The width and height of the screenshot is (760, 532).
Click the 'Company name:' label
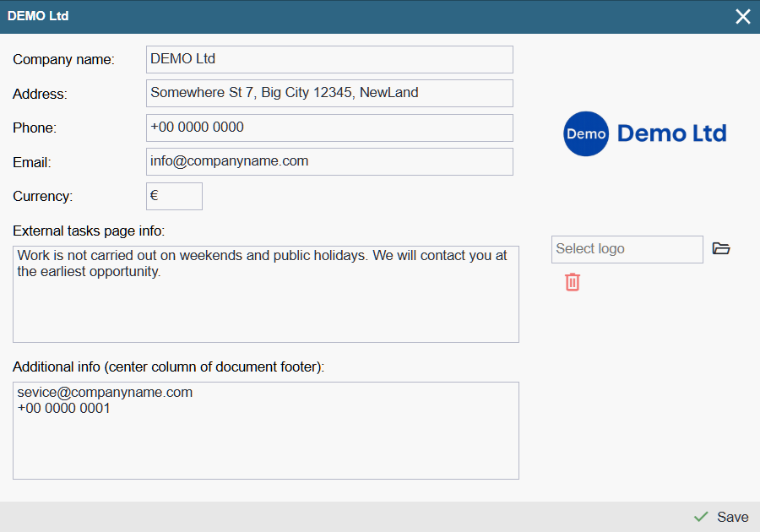pos(63,59)
